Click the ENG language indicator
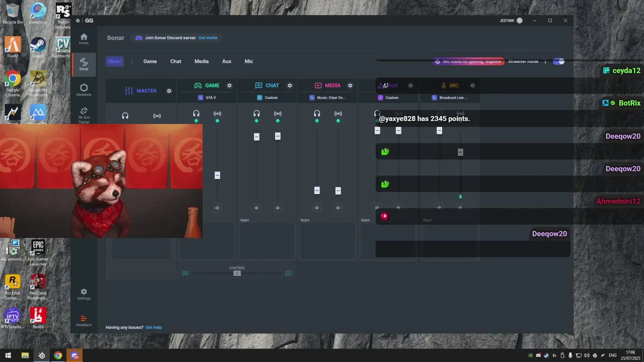 612,355
